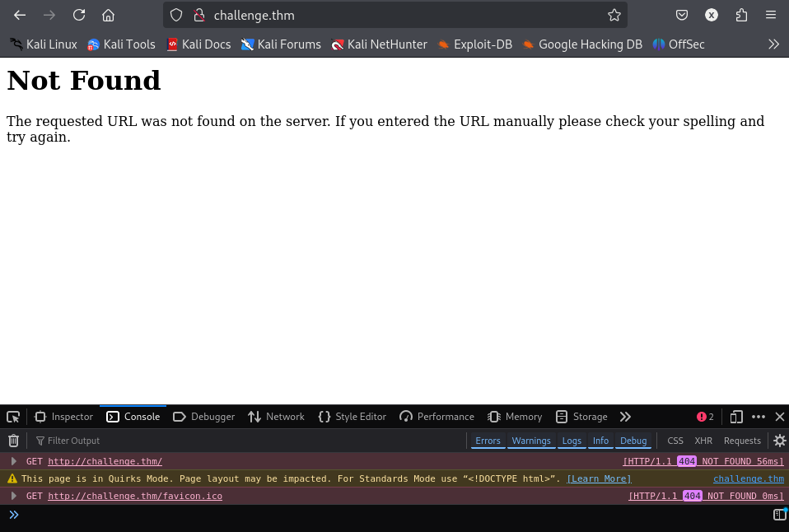
Task: Toggle the Debug filter
Action: tap(633, 441)
